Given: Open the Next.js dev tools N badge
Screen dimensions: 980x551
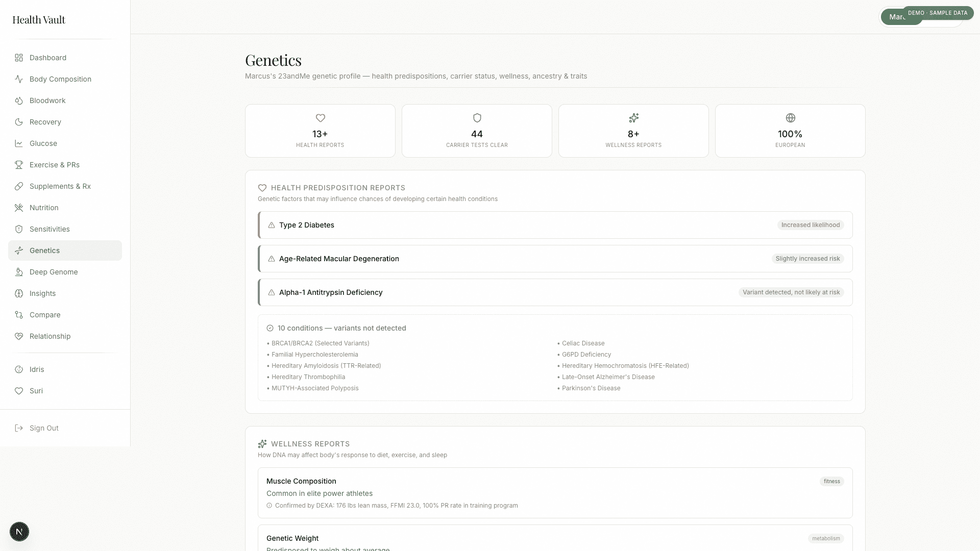Looking at the screenshot, I should pyautogui.click(x=19, y=532).
